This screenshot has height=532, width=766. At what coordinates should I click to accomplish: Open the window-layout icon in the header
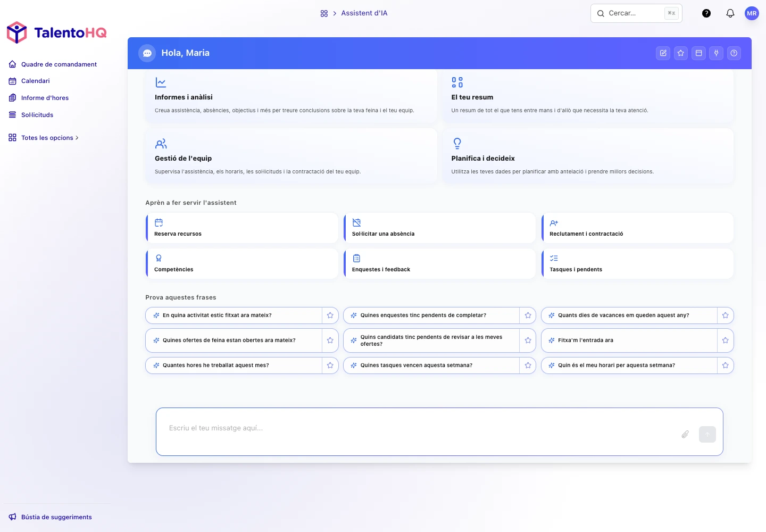(698, 53)
